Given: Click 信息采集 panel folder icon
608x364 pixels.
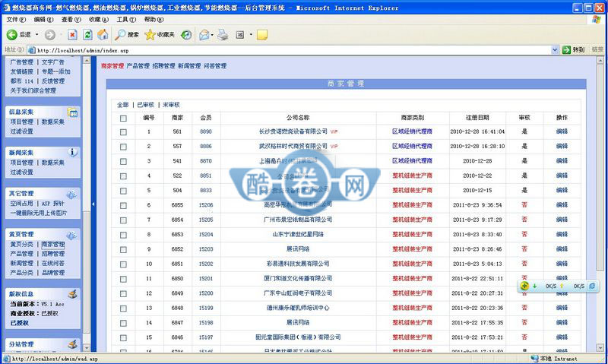Looking at the screenshot, I should pyautogui.click(x=72, y=112).
